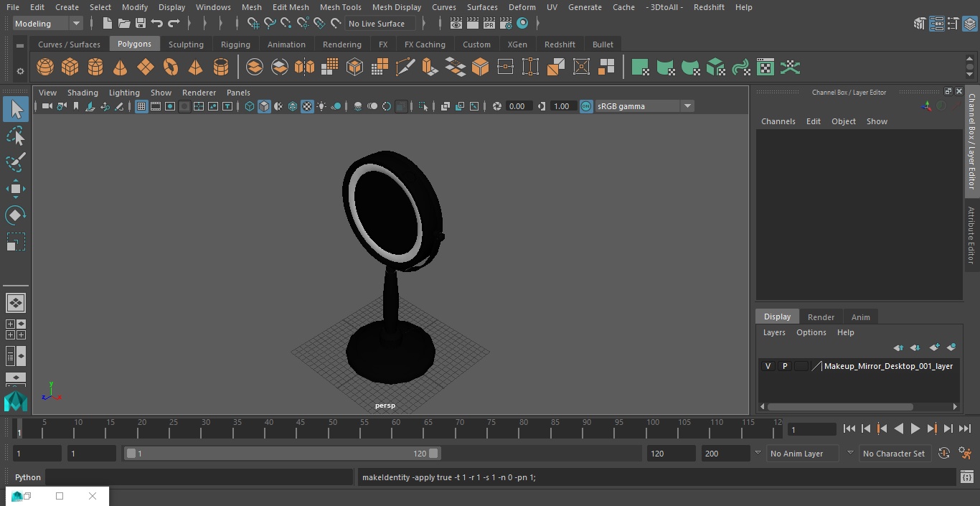Toggle wireframe shading in viewport
This screenshot has width=980, height=506.
250,106
